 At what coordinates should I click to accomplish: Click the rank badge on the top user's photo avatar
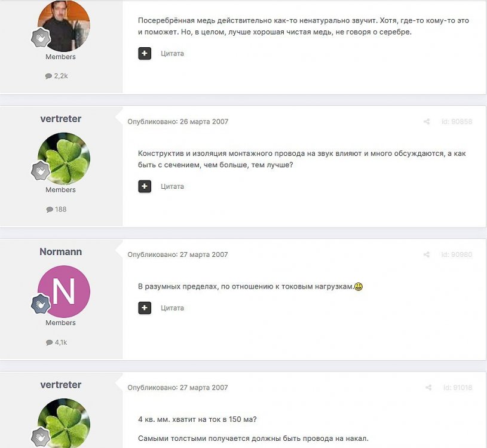coord(41,38)
